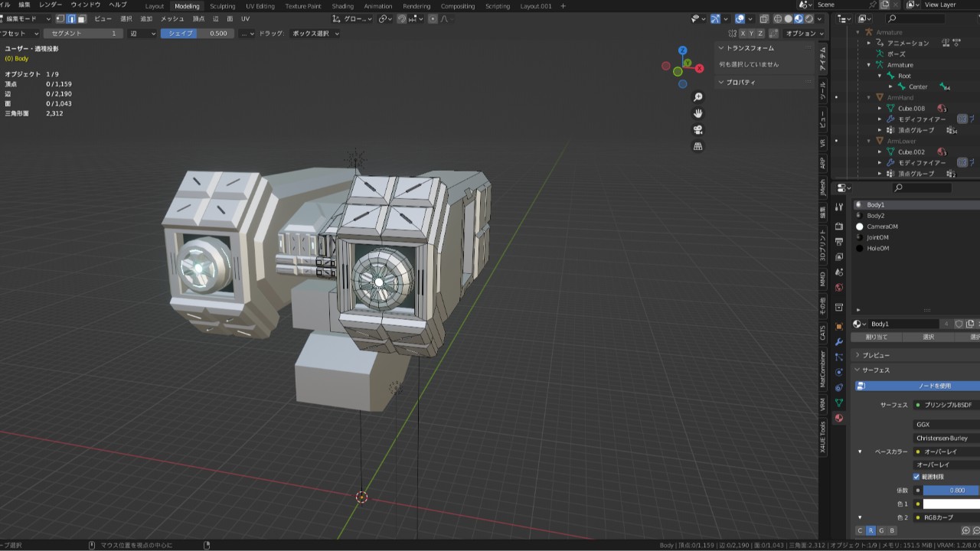Click the セグメント 1 field

coord(83,34)
